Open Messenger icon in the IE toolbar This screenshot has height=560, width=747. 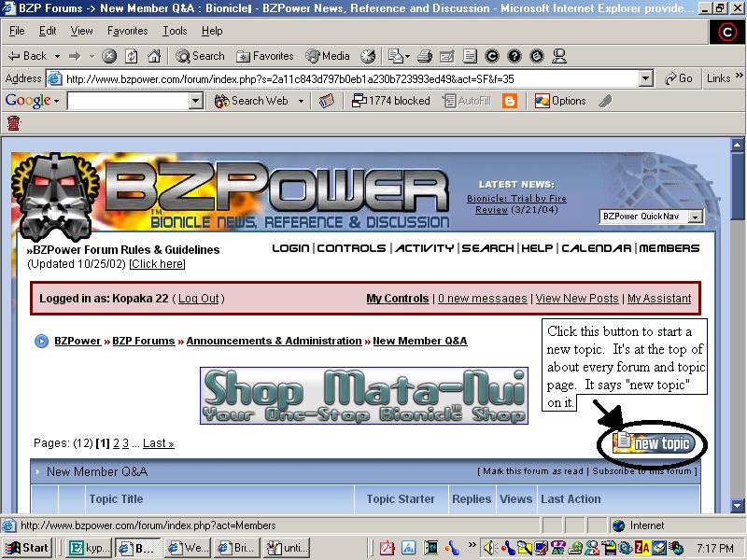click(559, 56)
